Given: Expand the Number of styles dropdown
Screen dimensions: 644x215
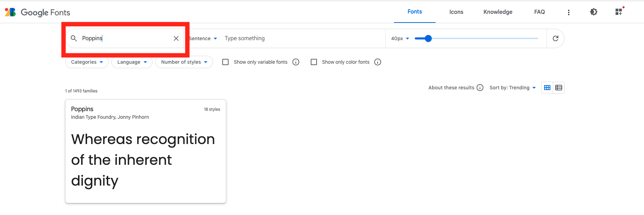Looking at the screenshot, I should pyautogui.click(x=184, y=62).
